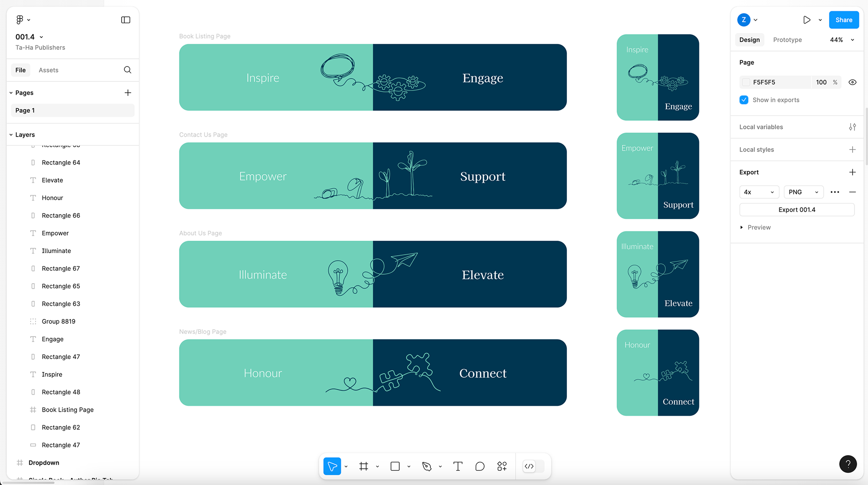The image size is (868, 485).
Task: Add an export setting with plus
Action: (x=852, y=172)
